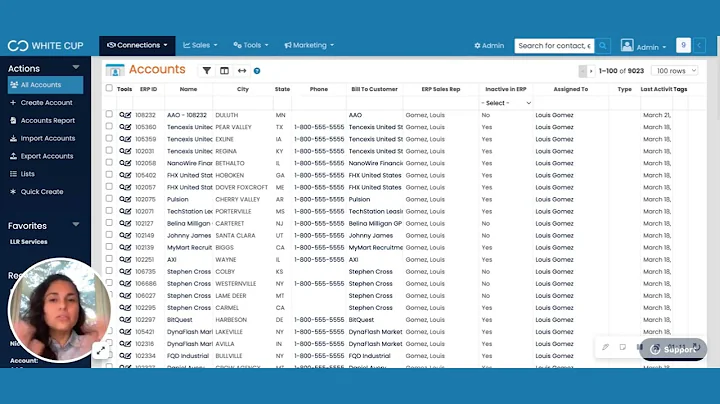Check the row for ERP 105402

(x=109, y=174)
